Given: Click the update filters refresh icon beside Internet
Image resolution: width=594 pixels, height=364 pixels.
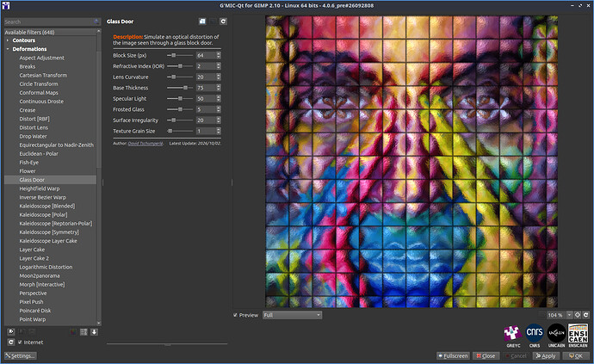Looking at the screenshot, I should pyautogui.click(x=11, y=342).
